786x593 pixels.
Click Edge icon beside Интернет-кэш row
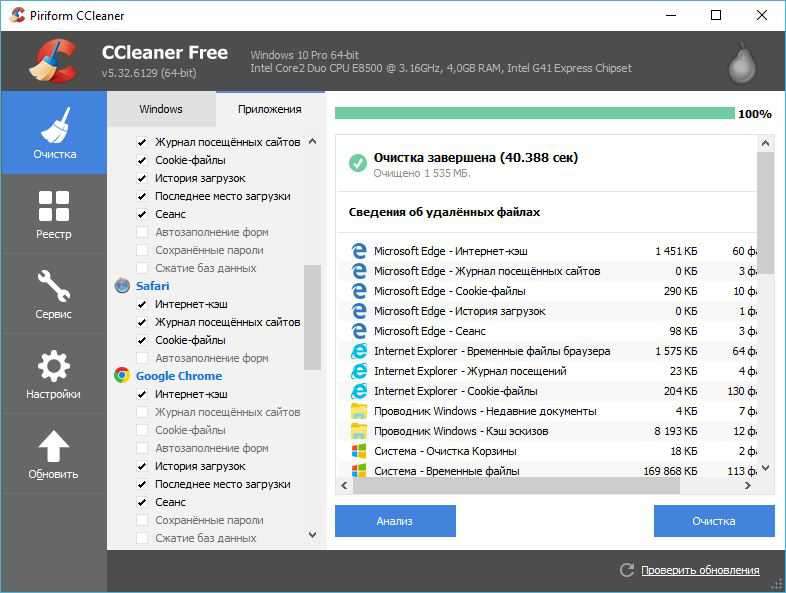[x=359, y=251]
